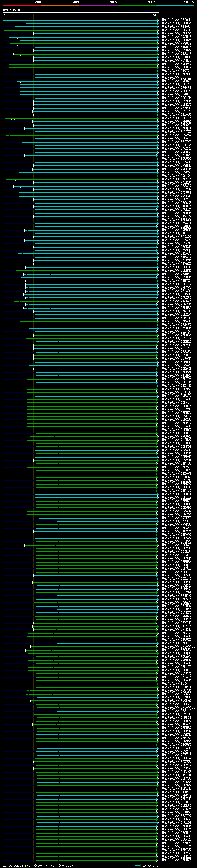Open hit UniRef100_B7HKP7
This screenshot has width=197, height=868.
176,484
